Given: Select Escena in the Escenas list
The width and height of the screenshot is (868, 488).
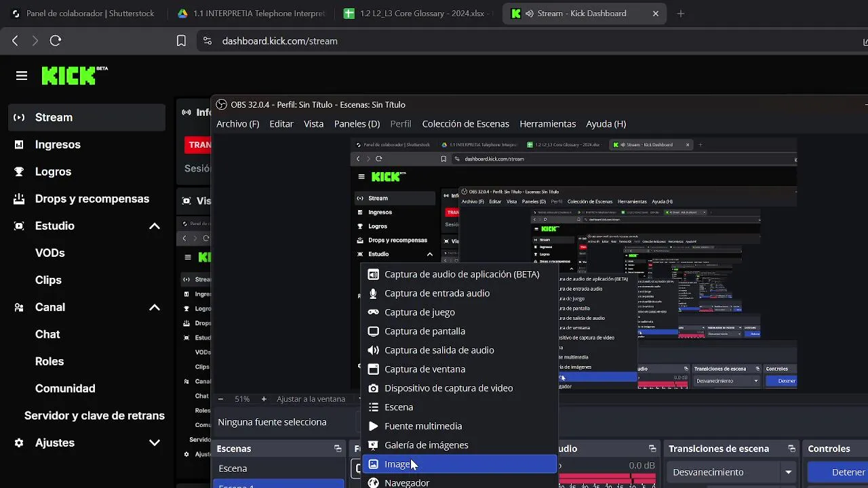Looking at the screenshot, I should pos(279,468).
